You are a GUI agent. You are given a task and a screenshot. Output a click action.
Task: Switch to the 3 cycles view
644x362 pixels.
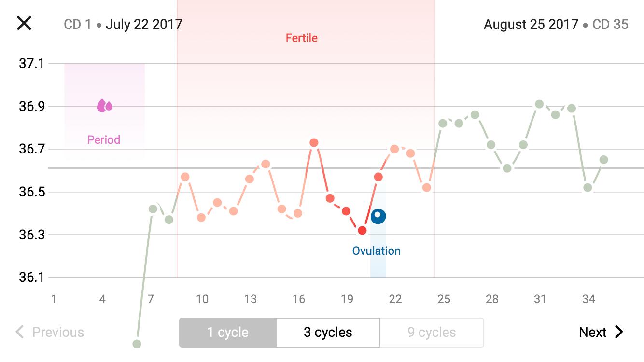click(x=328, y=333)
